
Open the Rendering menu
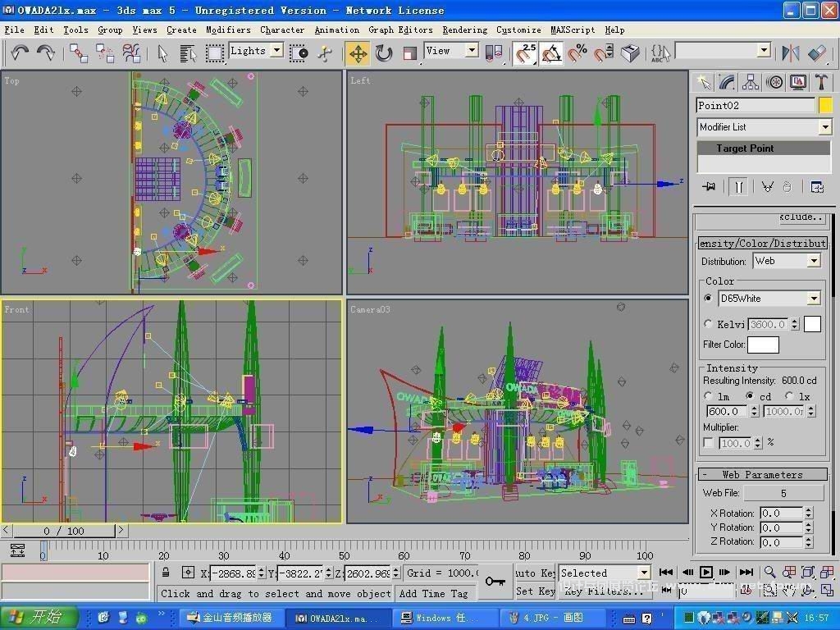pyautogui.click(x=464, y=30)
